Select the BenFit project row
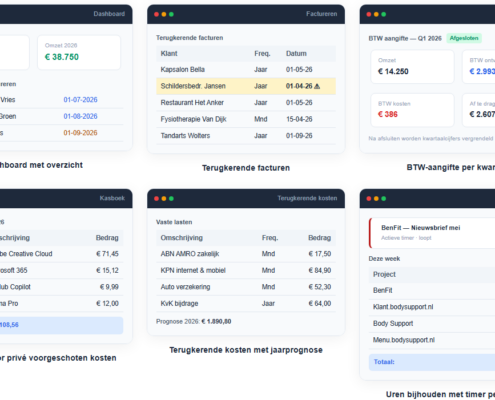 pyautogui.click(x=432, y=290)
